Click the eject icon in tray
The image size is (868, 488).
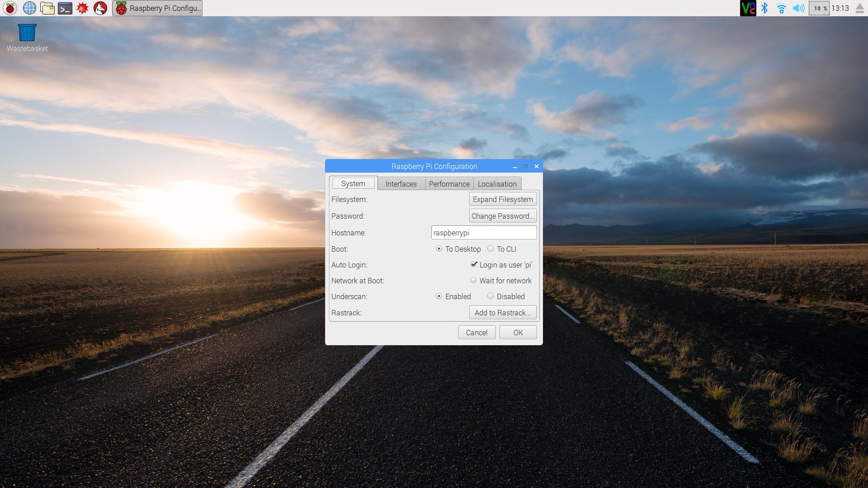tap(860, 8)
